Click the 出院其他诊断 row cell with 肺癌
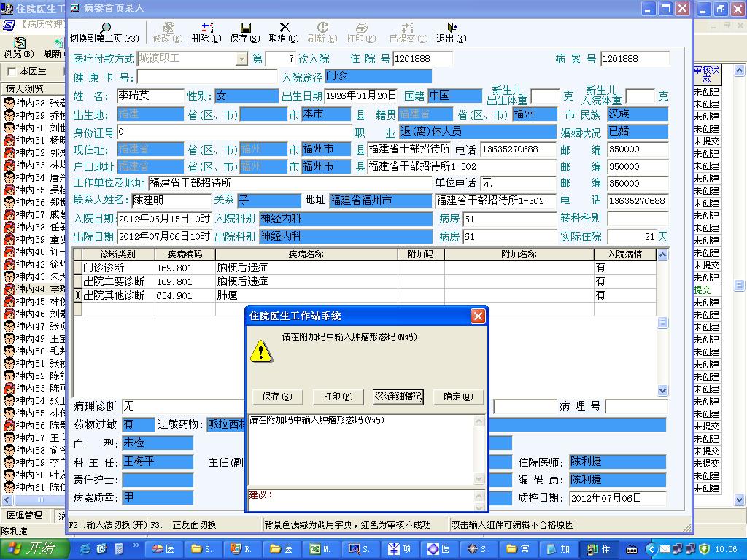 coord(306,295)
